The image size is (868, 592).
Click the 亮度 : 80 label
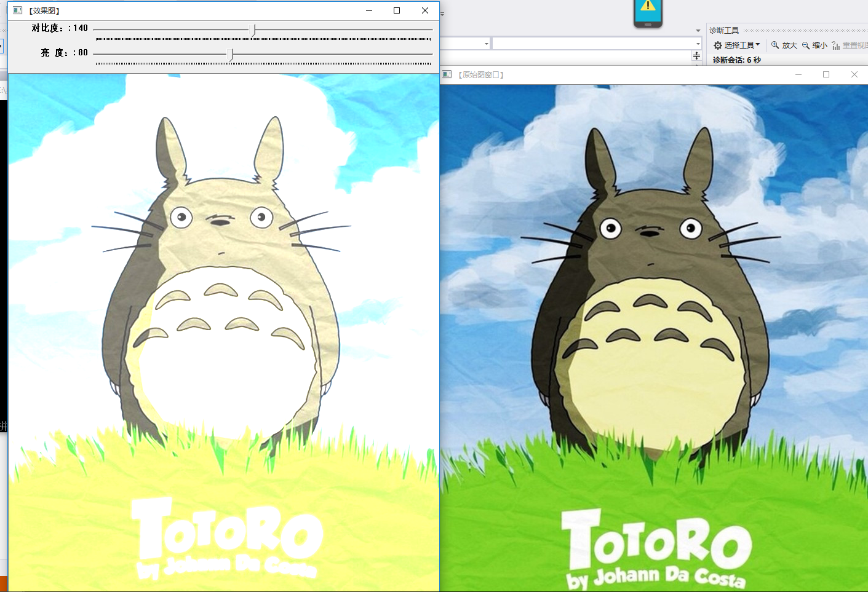(65, 52)
